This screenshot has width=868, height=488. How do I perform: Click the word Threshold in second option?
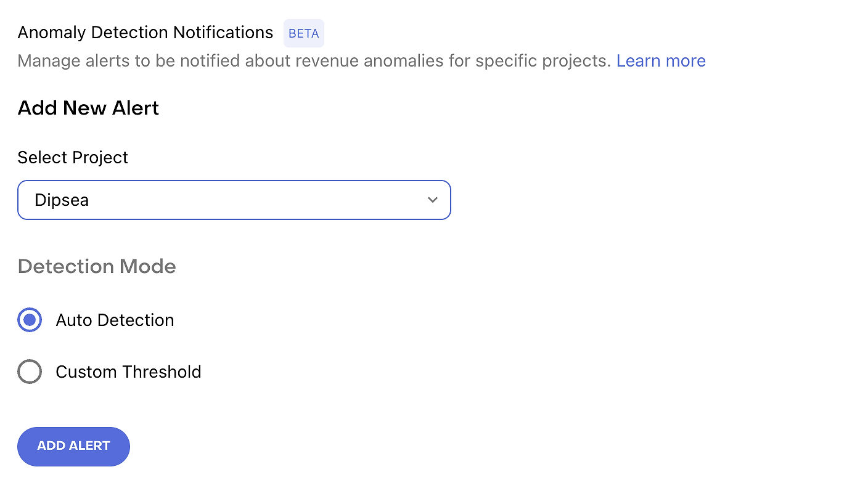click(x=162, y=372)
